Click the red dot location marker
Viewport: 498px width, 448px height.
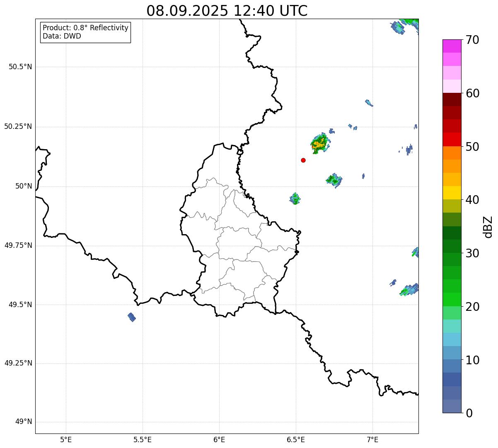coord(303,160)
